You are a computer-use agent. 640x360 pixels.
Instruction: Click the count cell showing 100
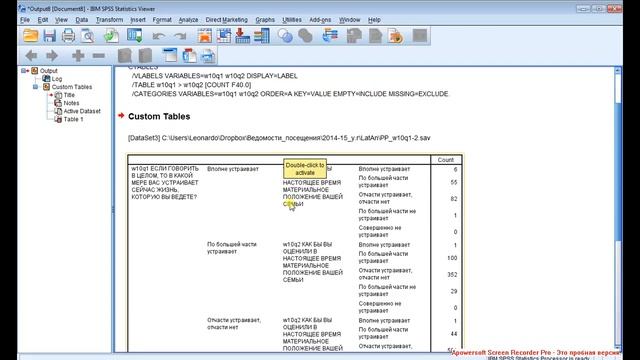[452, 258]
